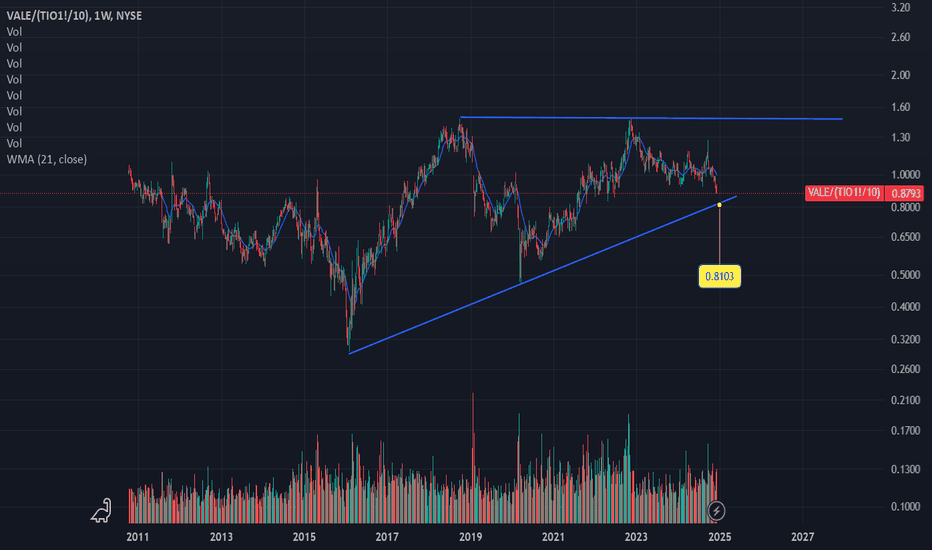Select the VALE/(TIO1!/10), 1W, NYSE title
Screen dimensions: 932x550
(74, 16)
